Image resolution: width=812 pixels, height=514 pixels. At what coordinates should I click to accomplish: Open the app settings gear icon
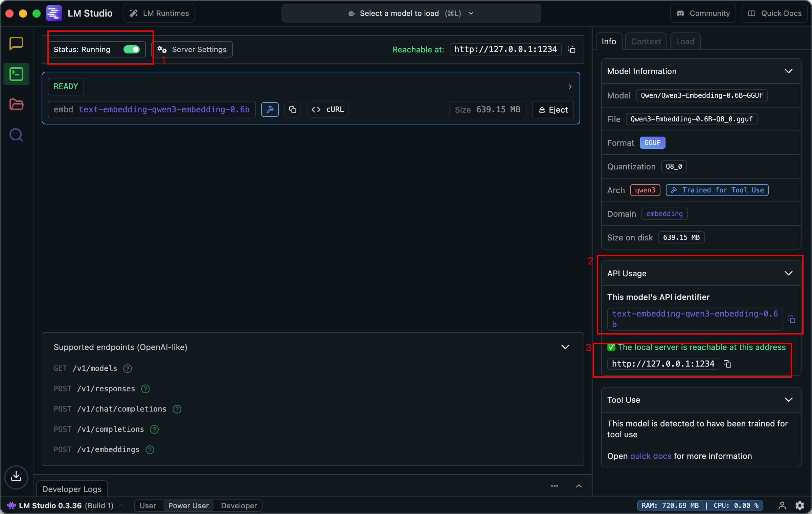pos(800,506)
